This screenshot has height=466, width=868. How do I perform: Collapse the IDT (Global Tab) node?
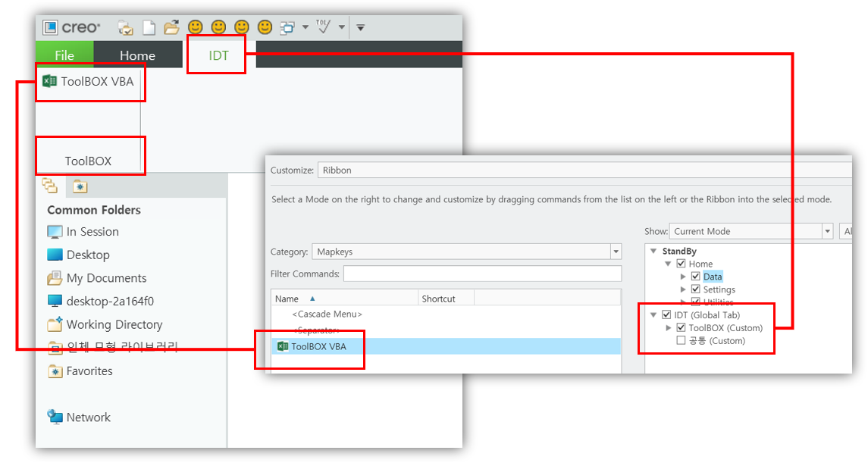tap(653, 315)
